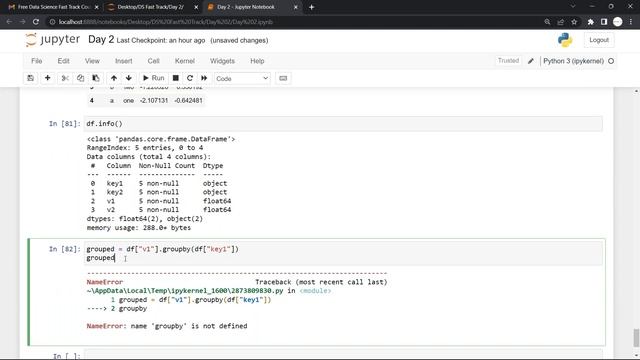Image resolution: width=640 pixels, height=360 pixels.
Task: Open browser extensions puzzle icon
Action: [590, 22]
